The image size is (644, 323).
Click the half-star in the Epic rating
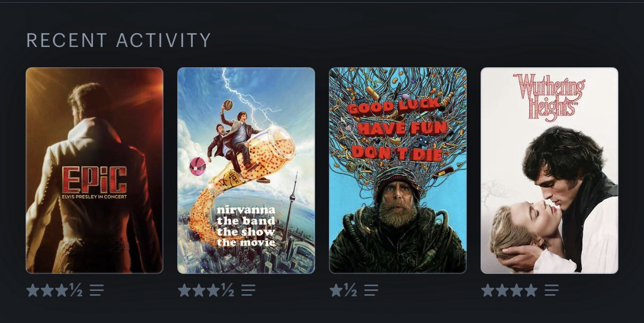click(x=76, y=290)
